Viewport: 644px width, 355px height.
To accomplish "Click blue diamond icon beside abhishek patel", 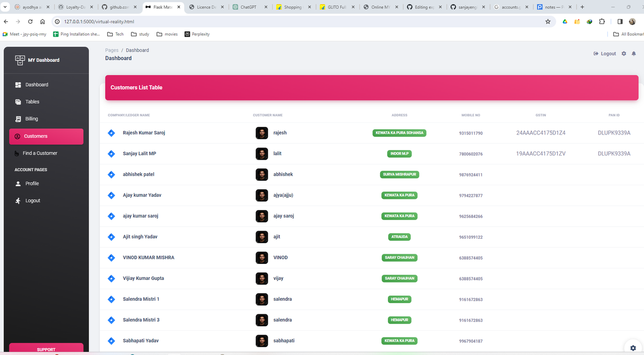I will point(112,175).
